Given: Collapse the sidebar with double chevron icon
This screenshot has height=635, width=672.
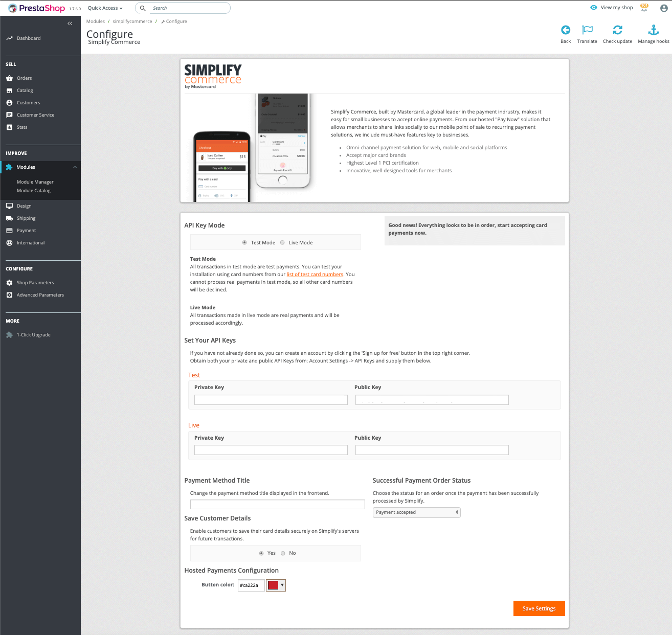Looking at the screenshot, I should point(70,24).
